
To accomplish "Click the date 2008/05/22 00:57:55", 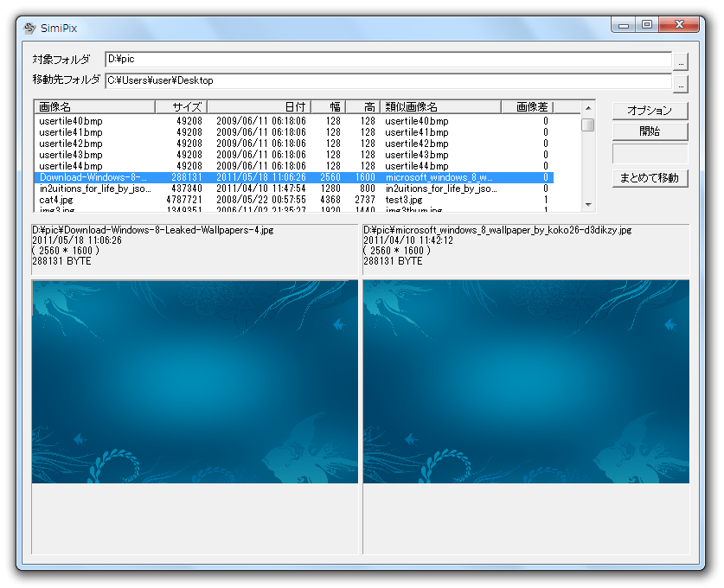I will tap(261, 200).
